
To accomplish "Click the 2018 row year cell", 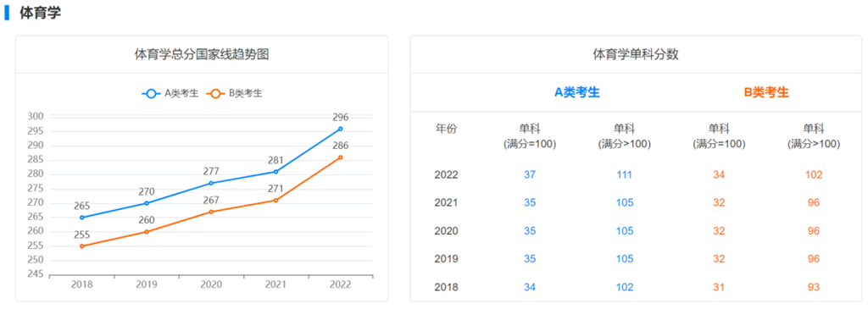I will pyautogui.click(x=446, y=288).
